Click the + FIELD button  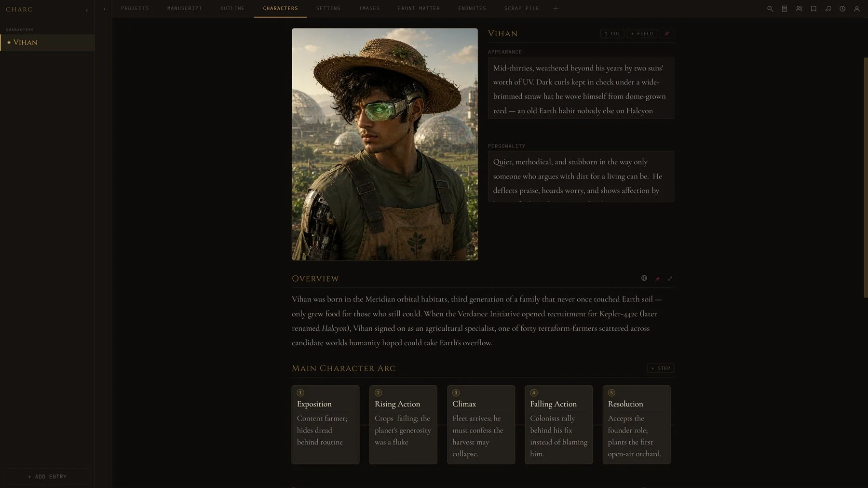coord(642,34)
